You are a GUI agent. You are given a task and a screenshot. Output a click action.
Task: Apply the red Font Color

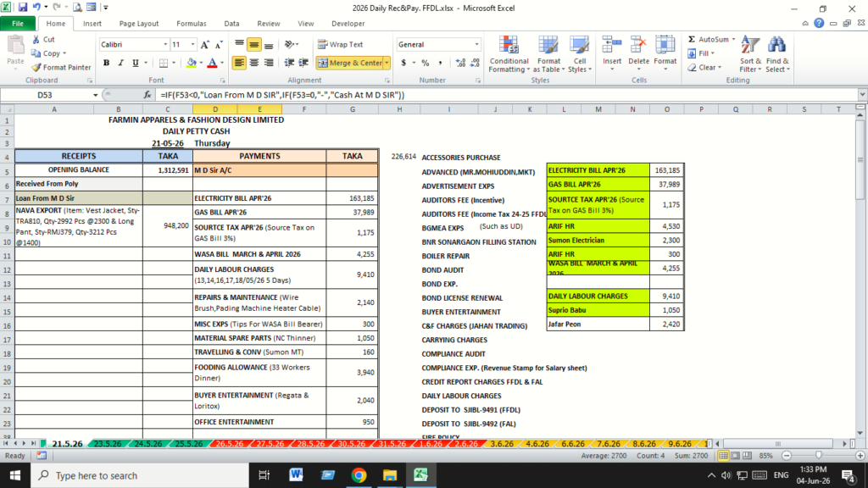pos(212,63)
